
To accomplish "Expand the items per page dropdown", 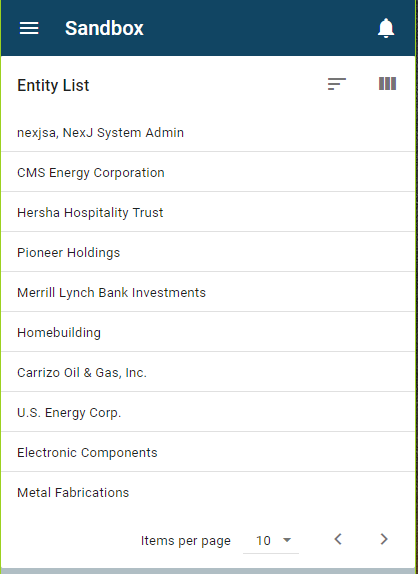I will coord(271,541).
